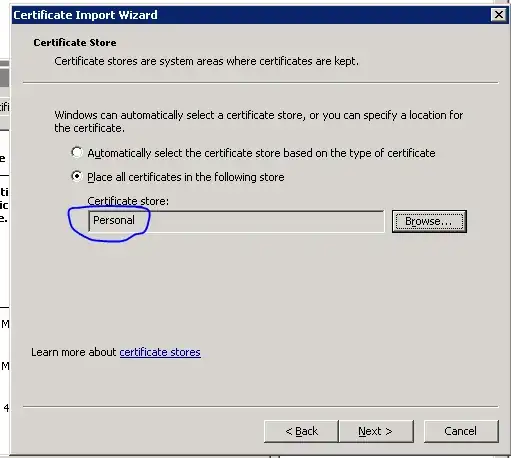Open the Browse… store picker
The image size is (511, 458).
tap(429, 221)
